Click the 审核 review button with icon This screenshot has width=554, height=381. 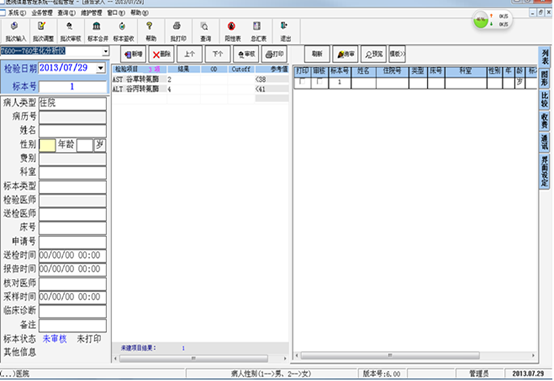point(246,54)
